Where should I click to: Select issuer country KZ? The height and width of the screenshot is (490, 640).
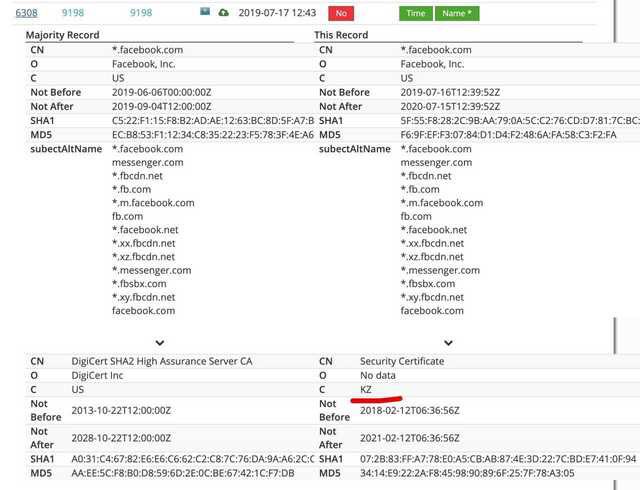(366, 390)
